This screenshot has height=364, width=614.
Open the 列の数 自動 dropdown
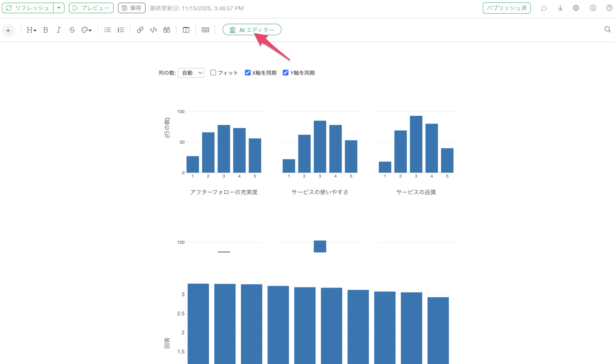tap(191, 73)
